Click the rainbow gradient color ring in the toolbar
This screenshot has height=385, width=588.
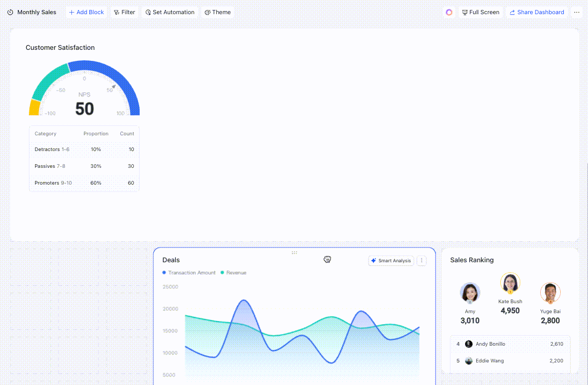pos(449,12)
